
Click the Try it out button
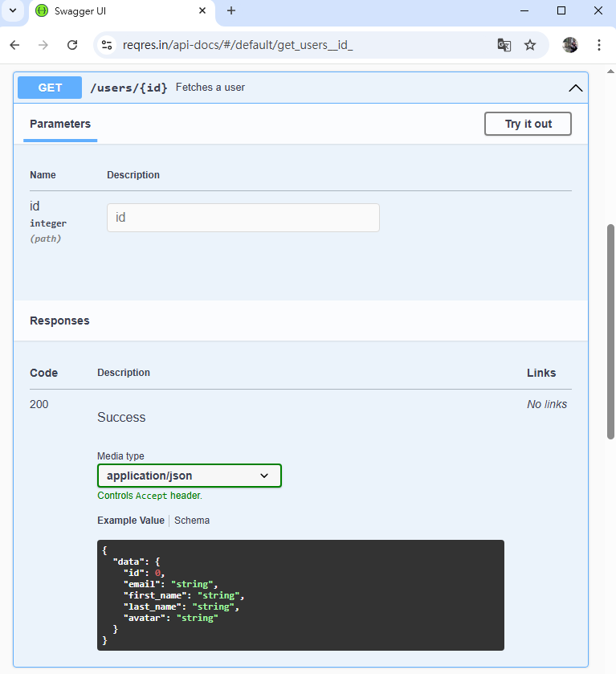(528, 124)
